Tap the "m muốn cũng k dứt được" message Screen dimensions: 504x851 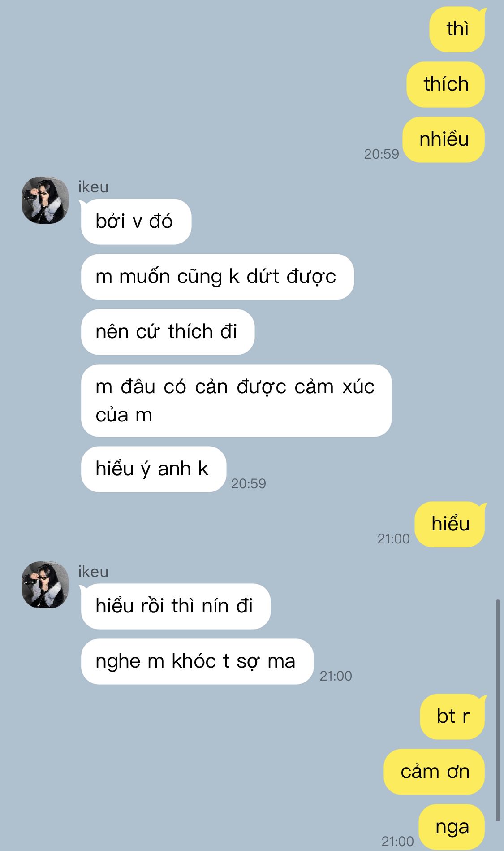(x=217, y=277)
